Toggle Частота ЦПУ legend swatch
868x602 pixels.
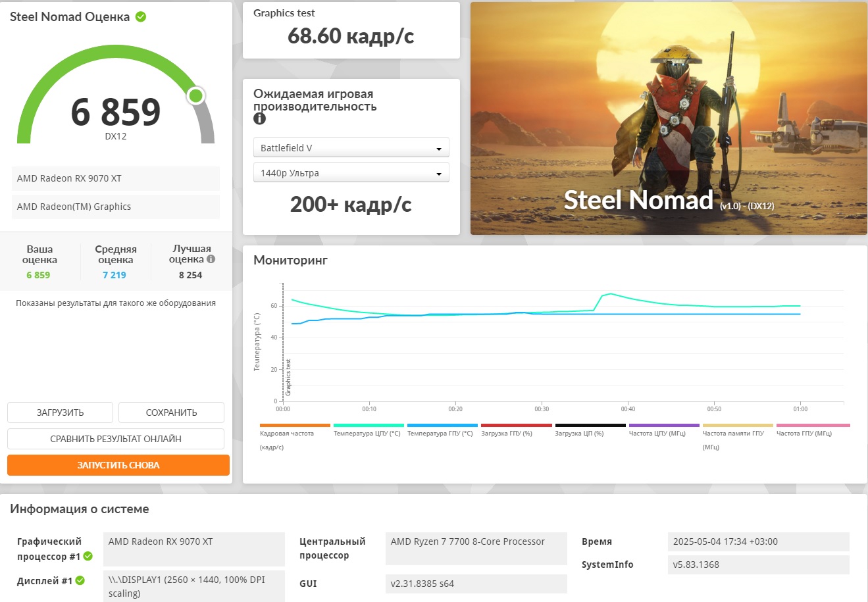pyautogui.click(x=664, y=426)
